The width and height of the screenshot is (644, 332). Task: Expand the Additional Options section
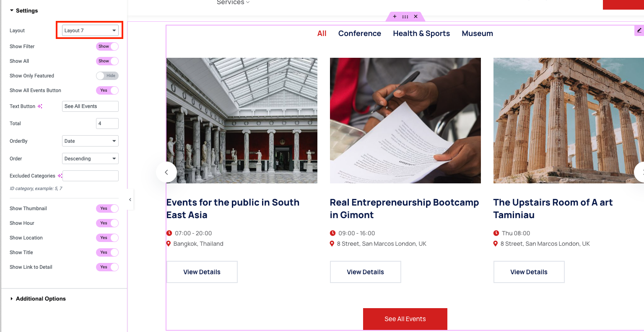41,299
